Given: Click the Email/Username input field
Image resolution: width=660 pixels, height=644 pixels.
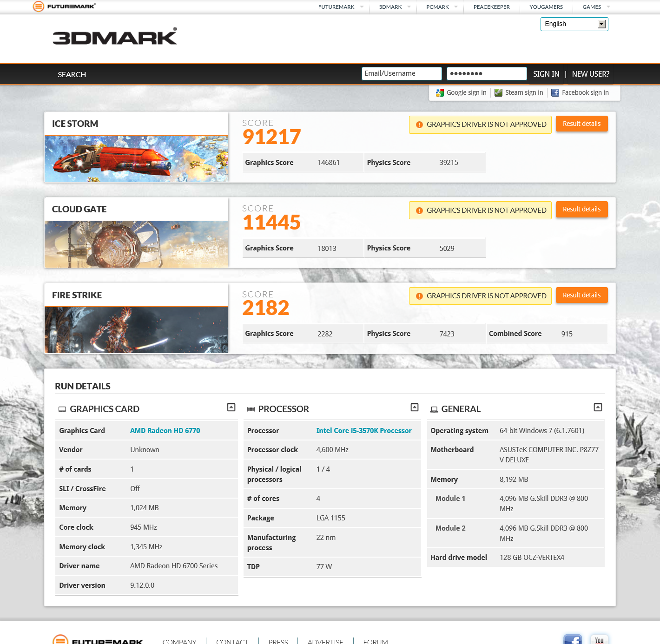Looking at the screenshot, I should click(402, 73).
